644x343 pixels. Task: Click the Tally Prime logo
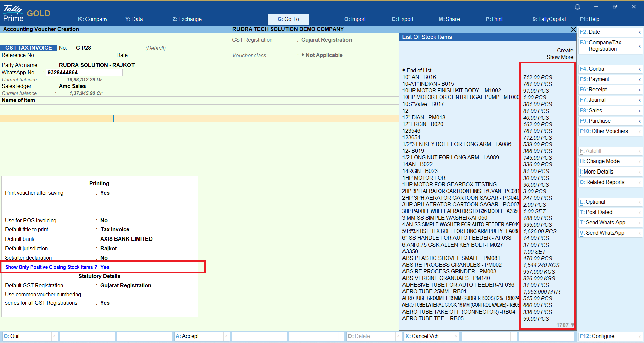pyautogui.click(x=13, y=13)
